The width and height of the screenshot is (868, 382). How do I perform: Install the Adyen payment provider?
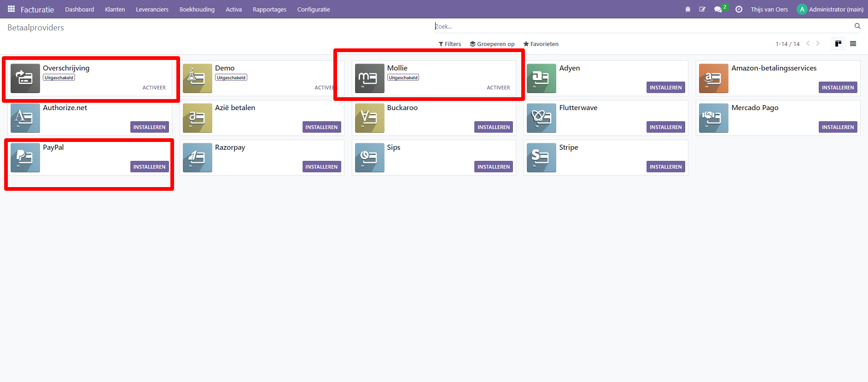pos(665,88)
